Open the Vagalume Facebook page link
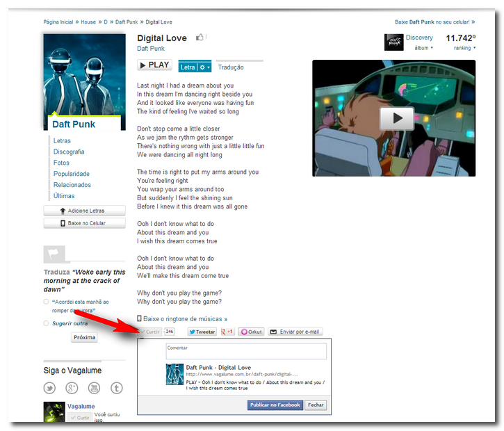 tap(81, 406)
